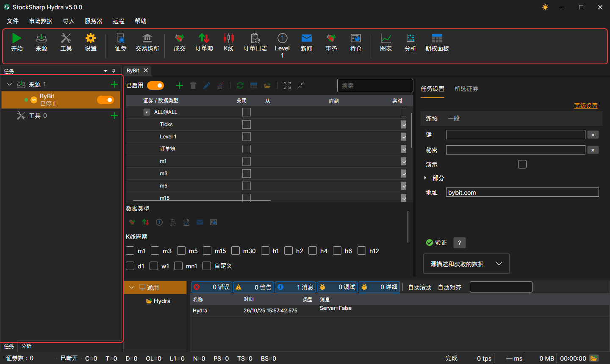The width and height of the screenshot is (610, 364).
Task: Collapse the 通用 log category
Action: point(132,287)
